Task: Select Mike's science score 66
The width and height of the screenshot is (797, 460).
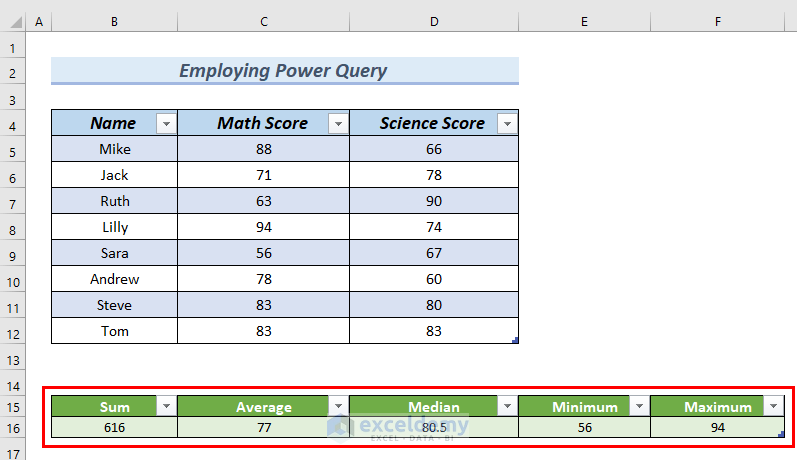Action: (x=434, y=149)
